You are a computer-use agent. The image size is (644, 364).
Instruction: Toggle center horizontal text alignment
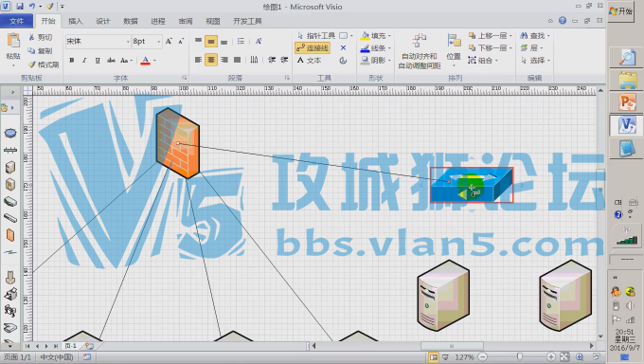tap(210, 60)
